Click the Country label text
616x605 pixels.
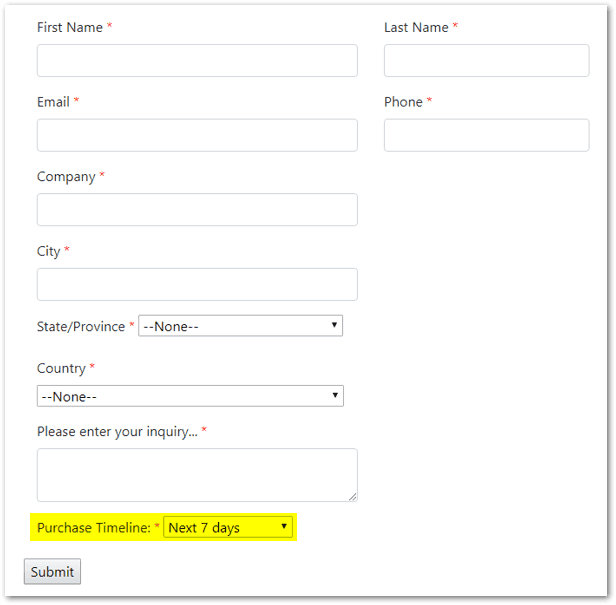point(61,368)
